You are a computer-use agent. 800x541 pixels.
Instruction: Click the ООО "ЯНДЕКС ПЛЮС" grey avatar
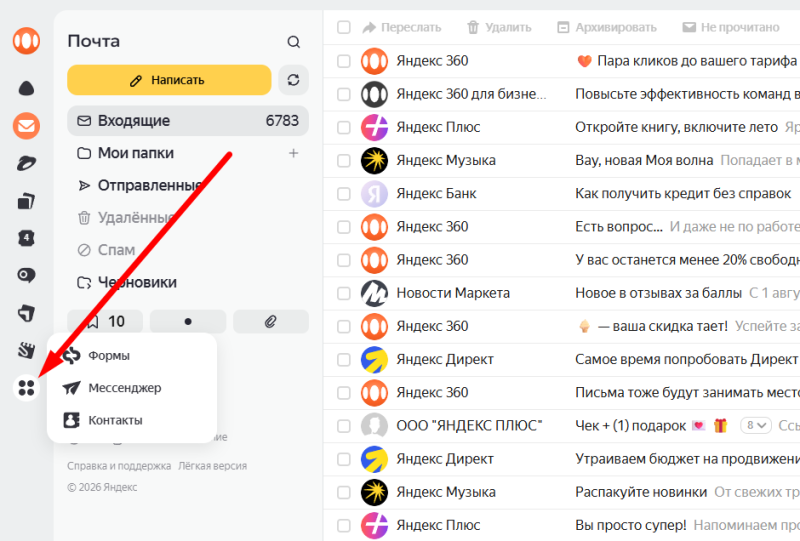click(x=374, y=426)
